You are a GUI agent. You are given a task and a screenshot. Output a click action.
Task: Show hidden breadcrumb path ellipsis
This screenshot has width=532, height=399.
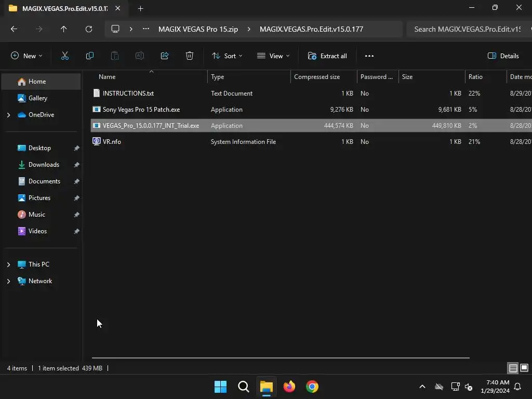point(146,29)
